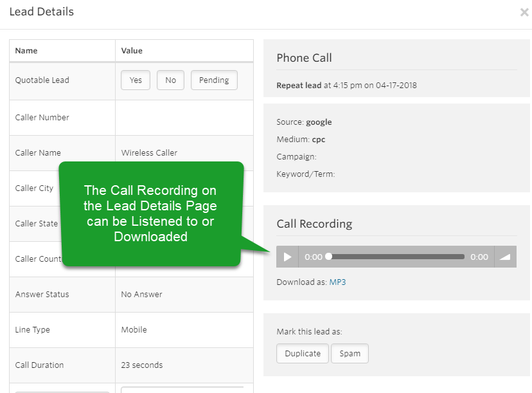Select the '23 seconds' duration value

point(142,365)
